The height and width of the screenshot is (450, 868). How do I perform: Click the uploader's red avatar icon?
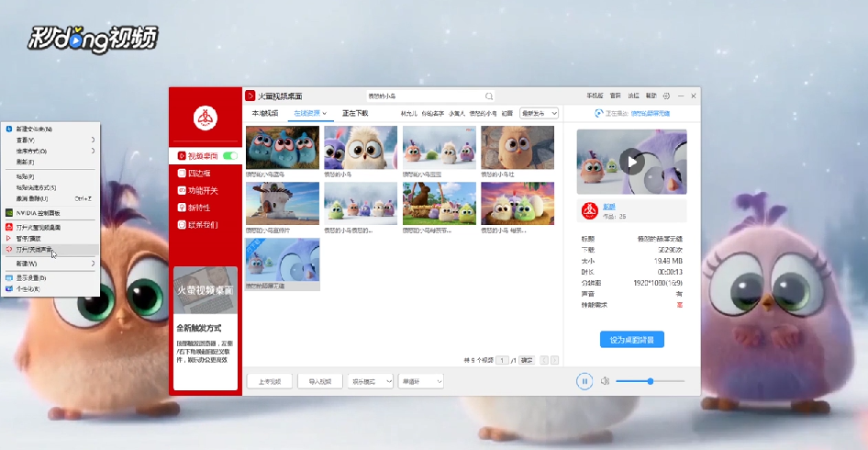590,210
